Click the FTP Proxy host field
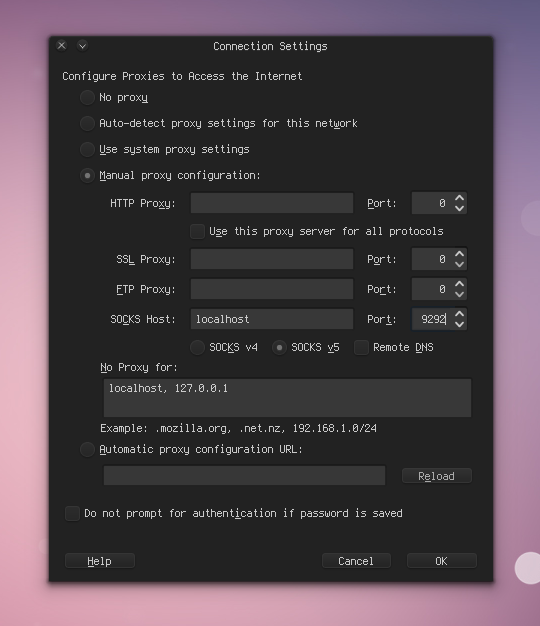 tap(272, 289)
